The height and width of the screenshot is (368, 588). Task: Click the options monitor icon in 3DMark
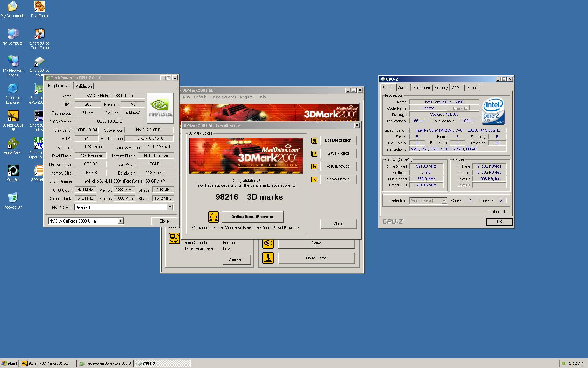[x=174, y=238]
